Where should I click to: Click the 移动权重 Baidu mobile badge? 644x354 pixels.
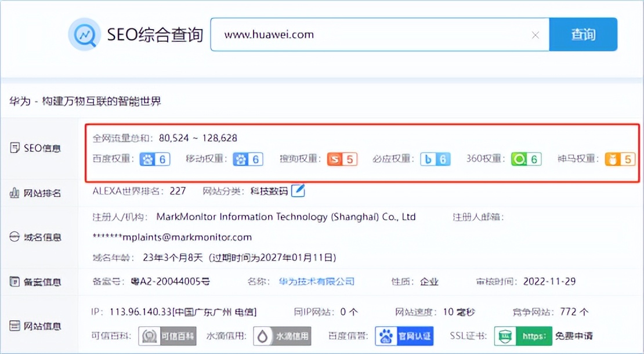248,159
